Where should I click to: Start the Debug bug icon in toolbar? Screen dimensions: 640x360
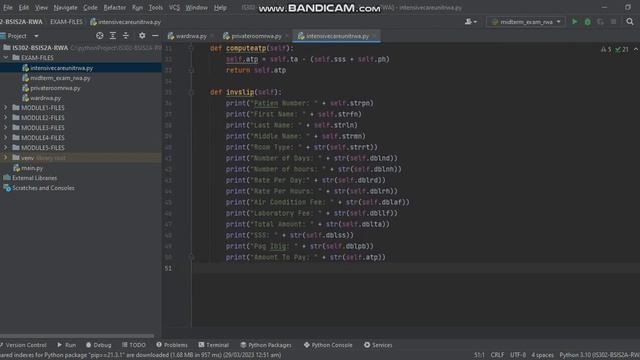tap(587, 22)
